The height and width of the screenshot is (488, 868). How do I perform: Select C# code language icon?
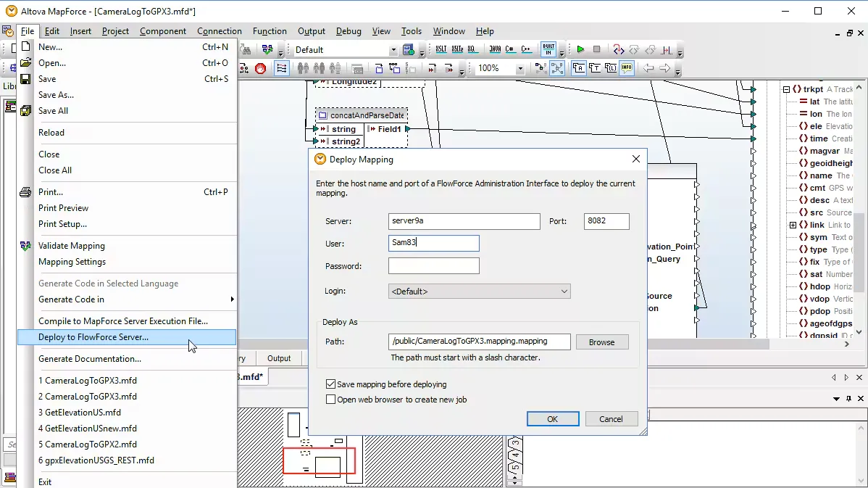coord(510,49)
